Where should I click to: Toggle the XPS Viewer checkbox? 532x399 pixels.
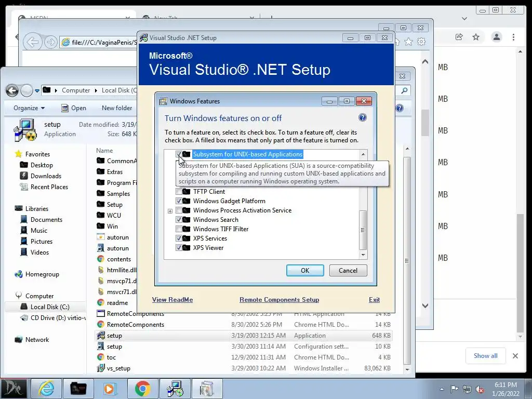pyautogui.click(x=179, y=248)
